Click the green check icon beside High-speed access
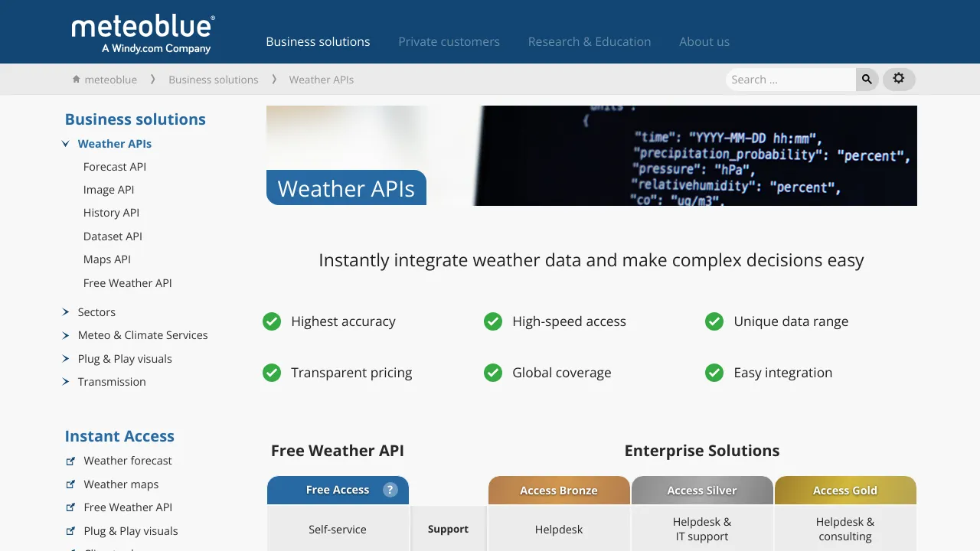 (x=493, y=321)
